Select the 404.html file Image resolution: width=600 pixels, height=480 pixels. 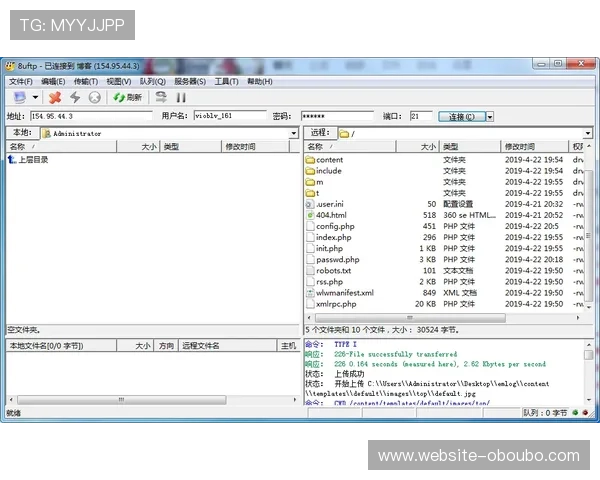point(331,215)
